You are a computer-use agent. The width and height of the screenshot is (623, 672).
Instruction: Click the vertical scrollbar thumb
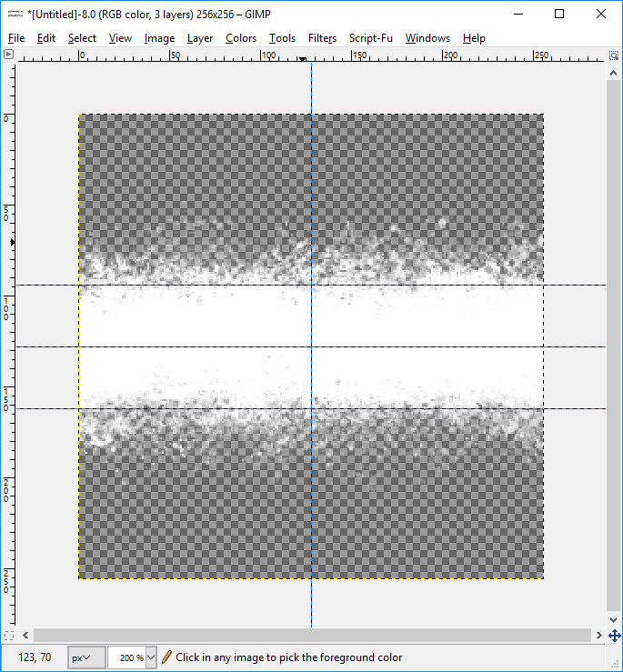(613, 346)
